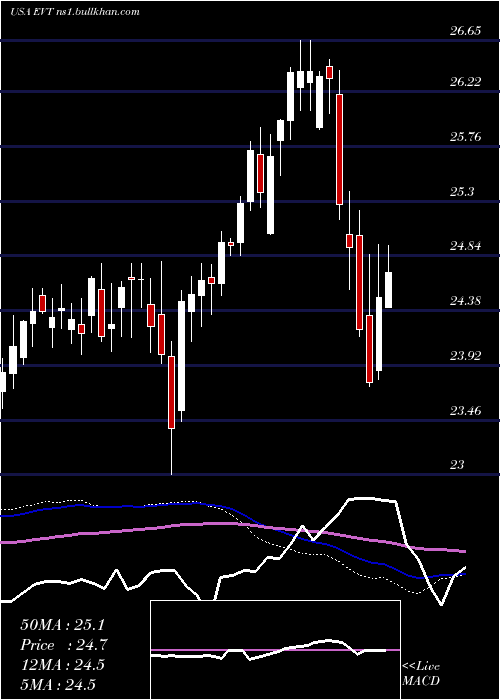Click the '50MA : 25.1' legend entry
The image size is (500, 700).
[63, 625]
